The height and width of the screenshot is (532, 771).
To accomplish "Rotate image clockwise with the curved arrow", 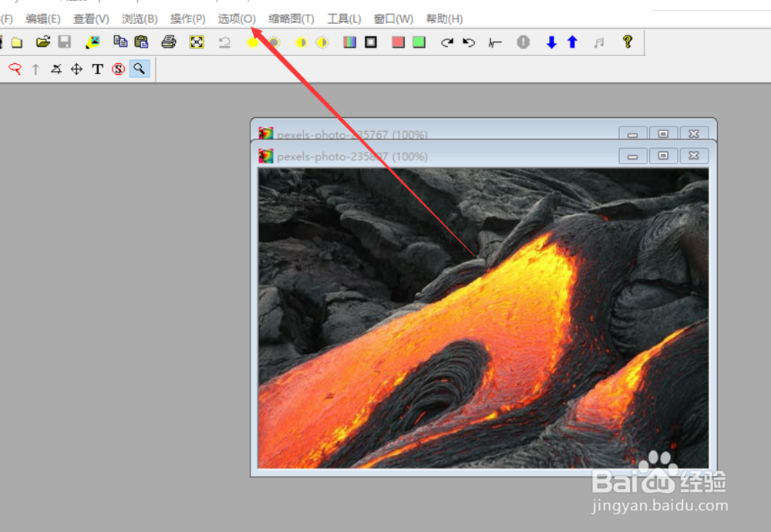I will [x=447, y=42].
